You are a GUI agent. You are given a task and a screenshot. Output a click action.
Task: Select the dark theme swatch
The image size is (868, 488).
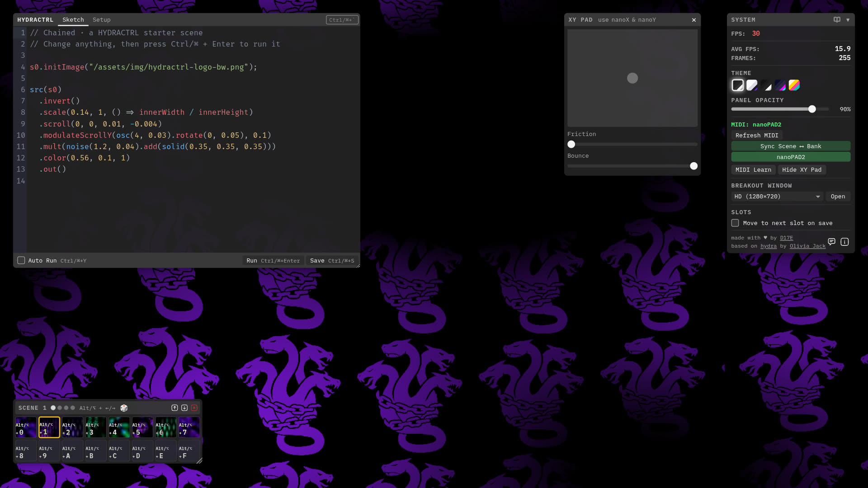738,85
